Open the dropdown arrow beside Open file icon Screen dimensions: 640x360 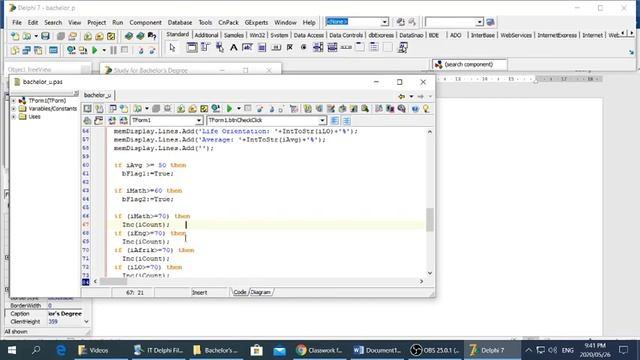coord(36,36)
